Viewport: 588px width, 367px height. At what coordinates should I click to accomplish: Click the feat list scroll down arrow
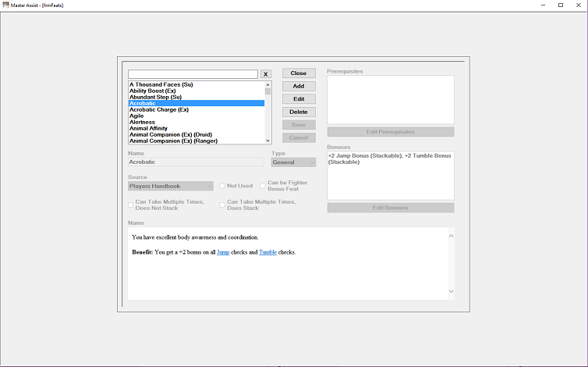tap(267, 141)
